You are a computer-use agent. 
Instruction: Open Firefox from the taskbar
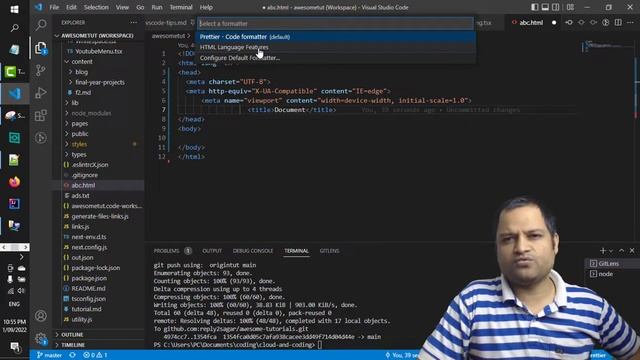14,182
